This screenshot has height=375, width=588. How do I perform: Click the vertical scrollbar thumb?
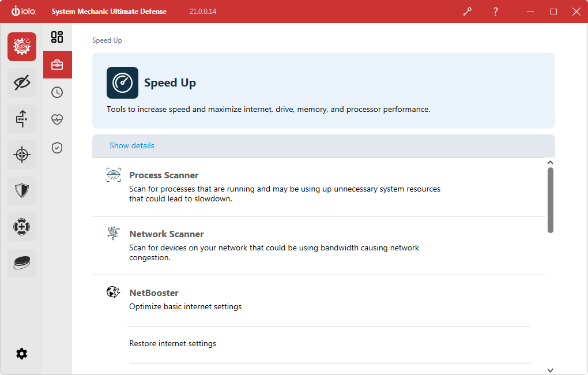[x=551, y=200]
